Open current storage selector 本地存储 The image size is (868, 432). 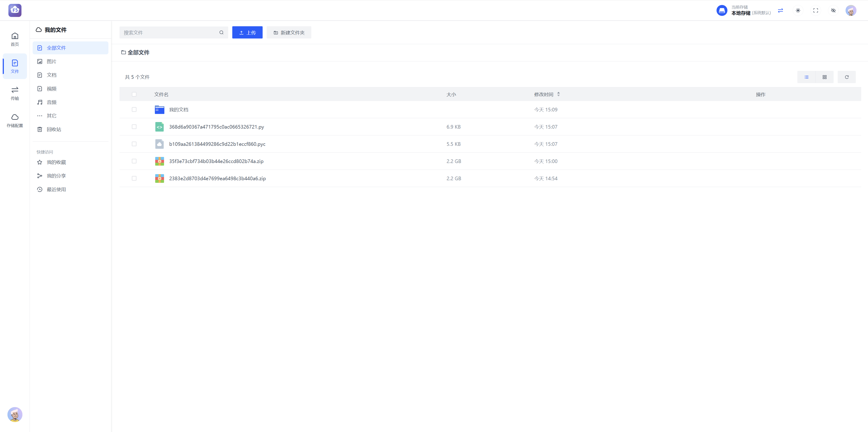tap(743, 10)
